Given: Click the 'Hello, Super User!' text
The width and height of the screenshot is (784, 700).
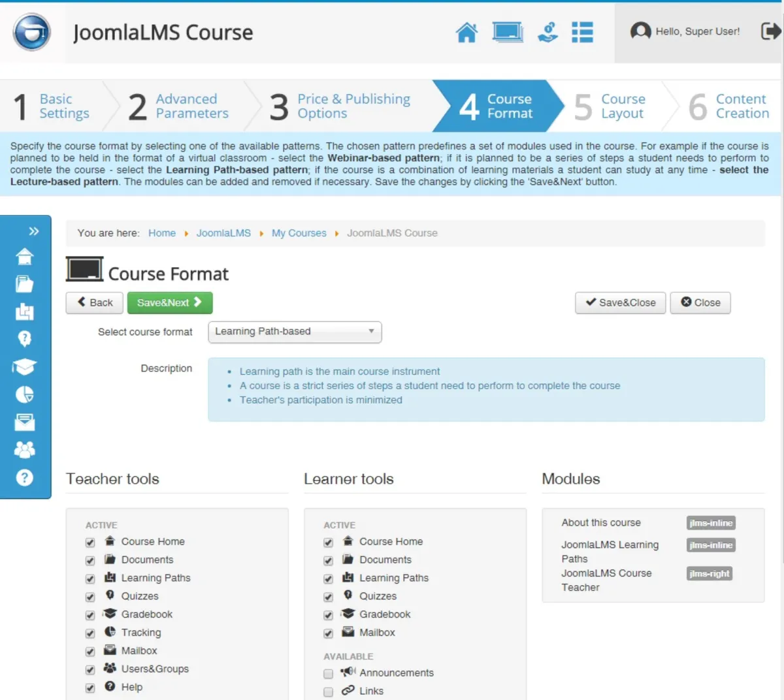Looking at the screenshot, I should point(698,31).
